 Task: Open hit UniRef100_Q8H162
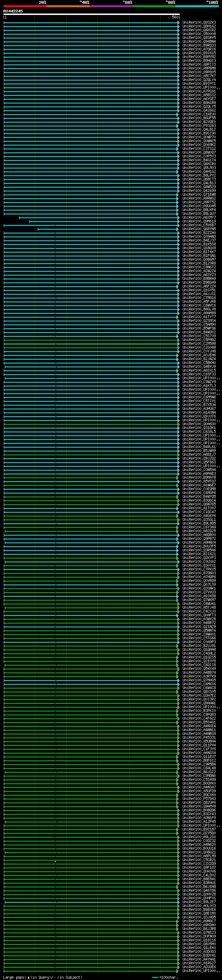click(199, 26)
